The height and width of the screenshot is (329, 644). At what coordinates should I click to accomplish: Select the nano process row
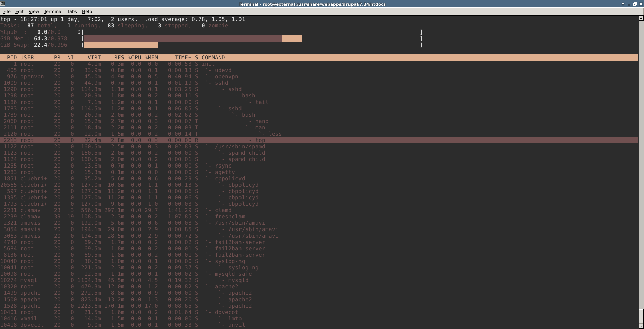tap(319, 121)
